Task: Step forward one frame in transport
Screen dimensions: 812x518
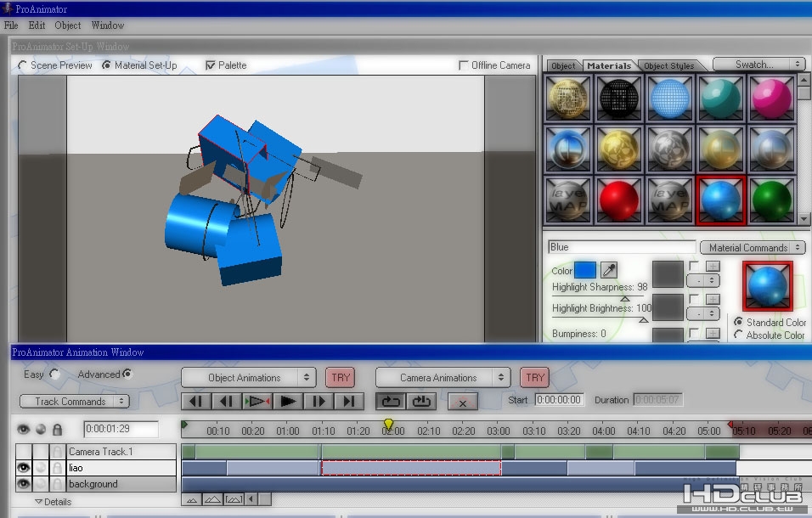Action: coord(318,401)
